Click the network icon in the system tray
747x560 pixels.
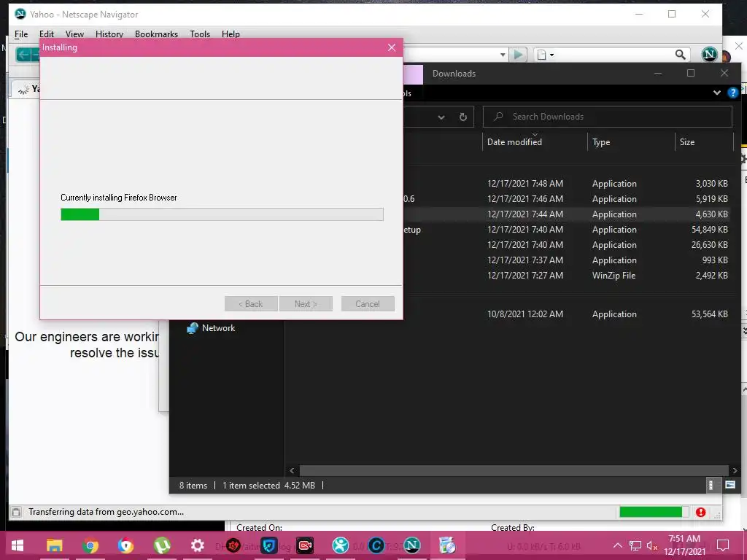pos(635,545)
